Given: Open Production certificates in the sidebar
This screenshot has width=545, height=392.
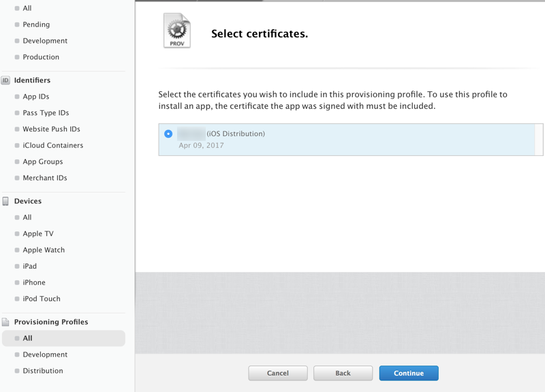Looking at the screenshot, I should (41, 57).
